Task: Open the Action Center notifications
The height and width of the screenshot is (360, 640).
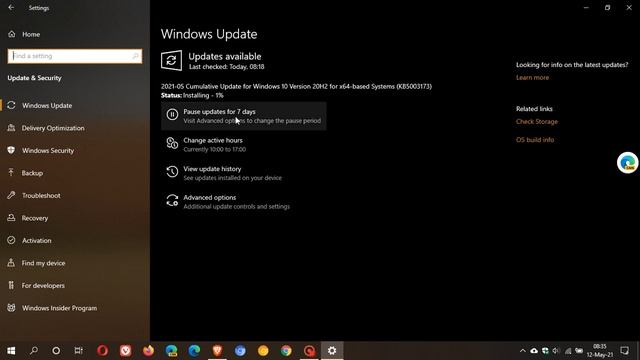Action: pyautogui.click(x=624, y=350)
